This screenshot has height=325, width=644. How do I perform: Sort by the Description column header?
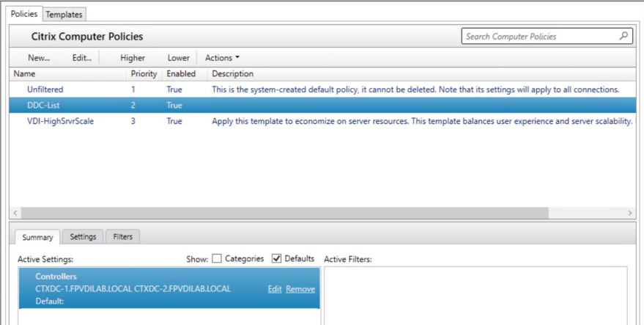[x=422, y=74]
